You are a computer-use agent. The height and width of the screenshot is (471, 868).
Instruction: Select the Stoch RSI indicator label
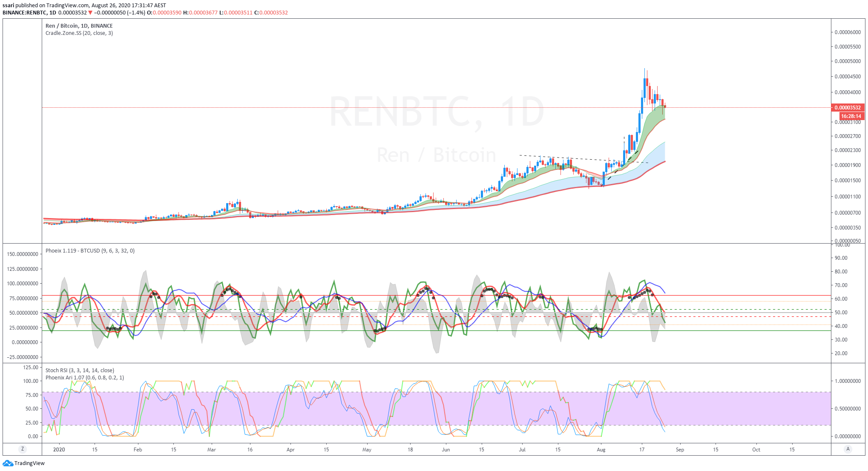click(x=80, y=370)
